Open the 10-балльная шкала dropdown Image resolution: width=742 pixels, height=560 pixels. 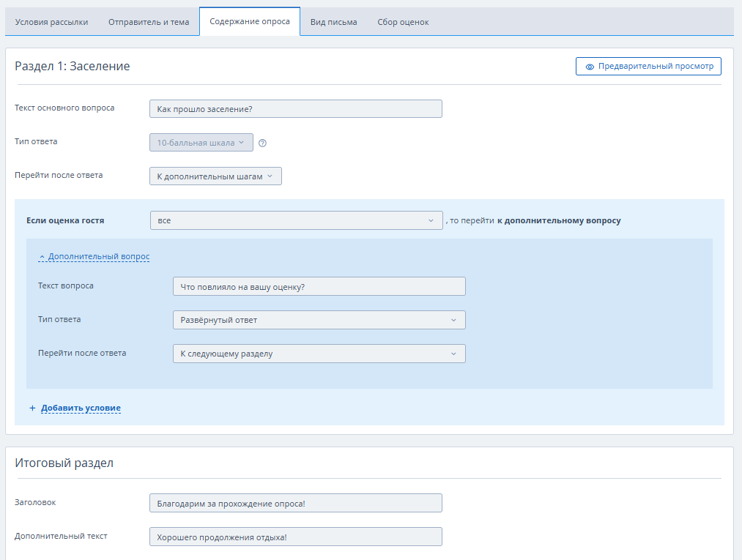[x=201, y=142]
